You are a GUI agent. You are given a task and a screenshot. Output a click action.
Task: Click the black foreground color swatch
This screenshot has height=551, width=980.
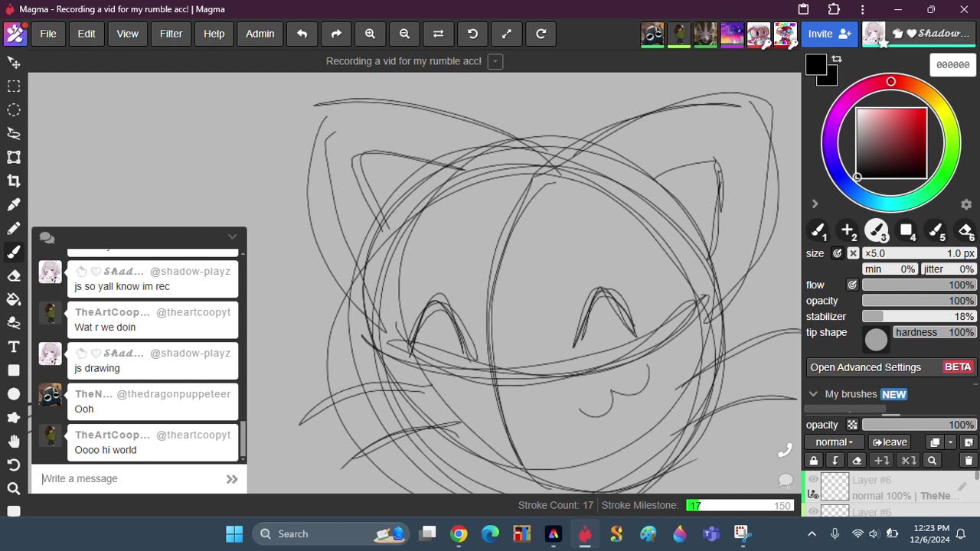[x=816, y=64]
